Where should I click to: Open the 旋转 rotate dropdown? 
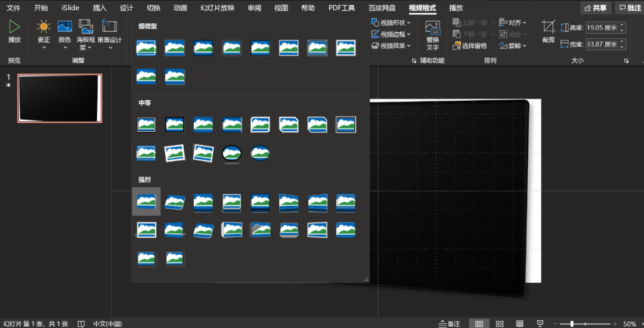click(x=513, y=46)
